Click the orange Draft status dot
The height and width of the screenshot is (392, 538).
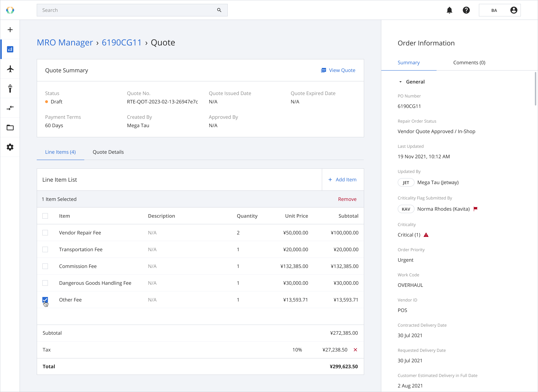(47, 102)
